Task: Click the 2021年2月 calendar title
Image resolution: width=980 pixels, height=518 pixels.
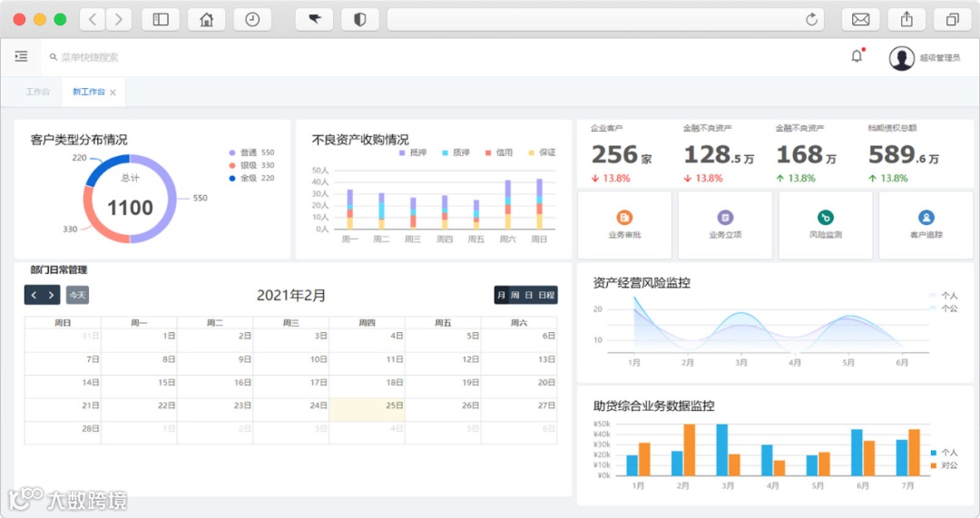Action: [x=291, y=296]
